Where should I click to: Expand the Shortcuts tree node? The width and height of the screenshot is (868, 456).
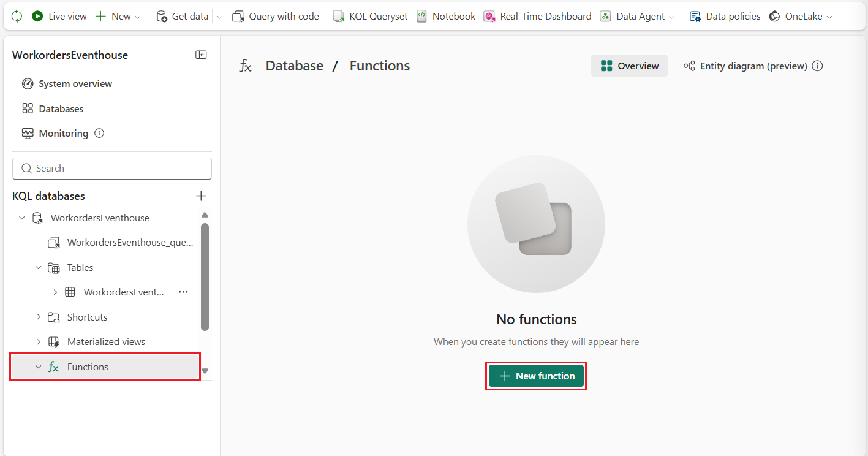click(39, 317)
